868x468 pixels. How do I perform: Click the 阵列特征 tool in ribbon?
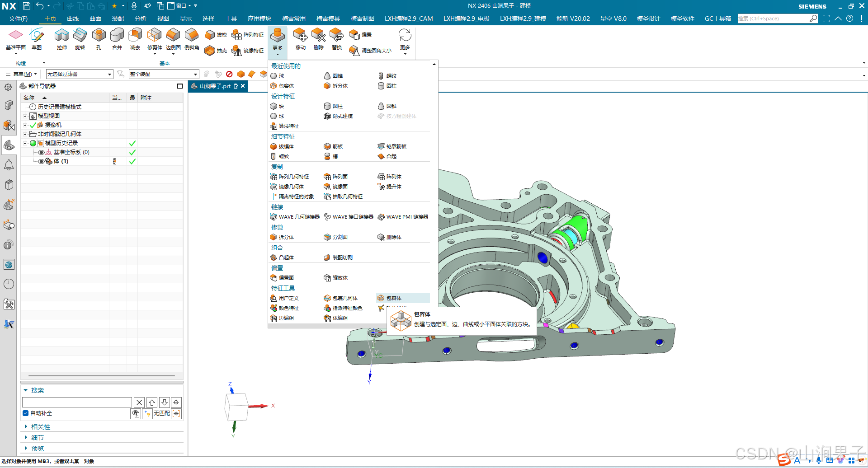(x=247, y=35)
